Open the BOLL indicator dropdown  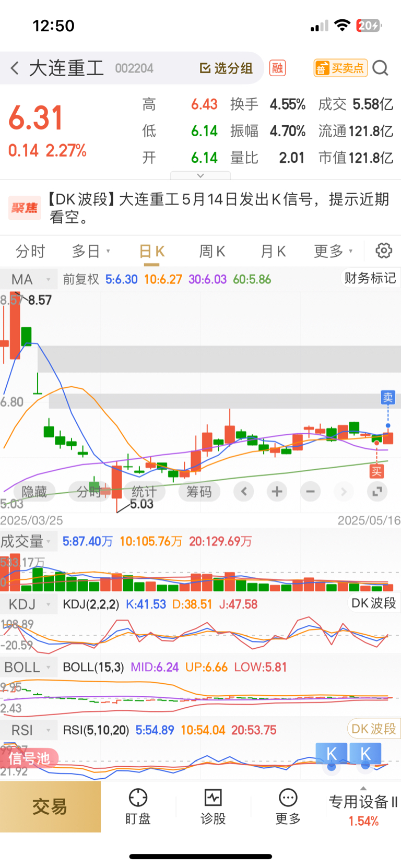point(28,667)
